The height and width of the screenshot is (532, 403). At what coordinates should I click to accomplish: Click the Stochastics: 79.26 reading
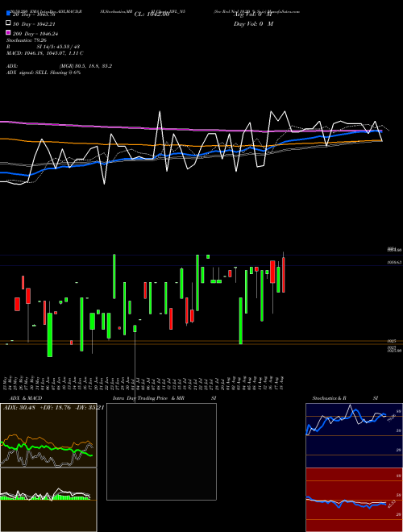(x=27, y=40)
